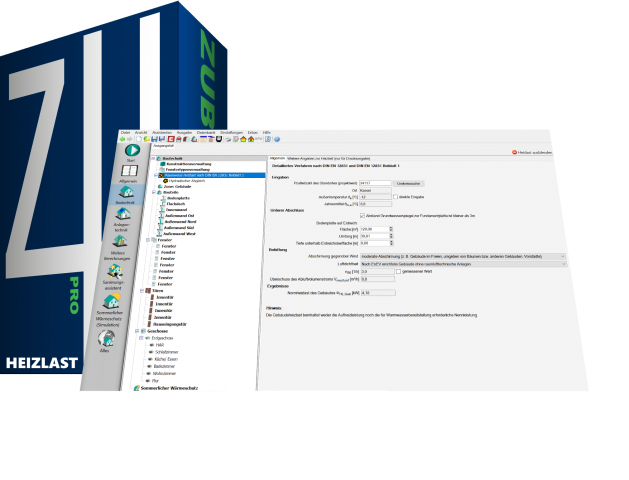Open the Ansicht menu
629x480 pixels.
[141, 132]
